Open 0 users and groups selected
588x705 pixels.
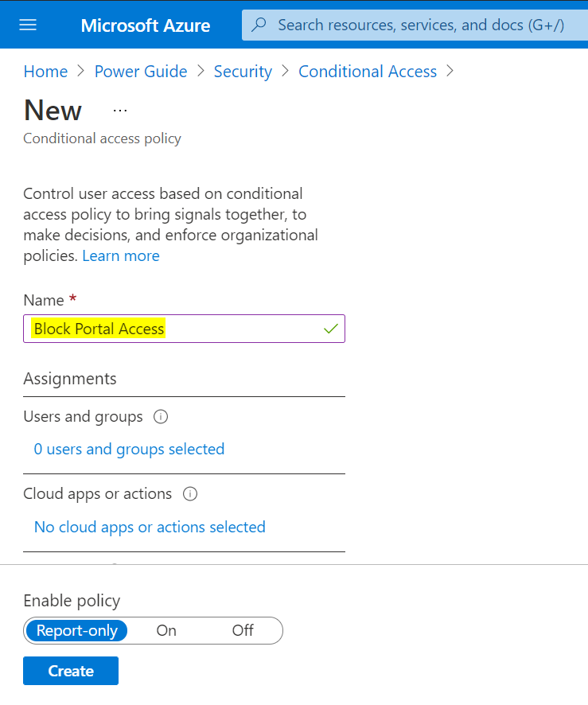pos(129,450)
